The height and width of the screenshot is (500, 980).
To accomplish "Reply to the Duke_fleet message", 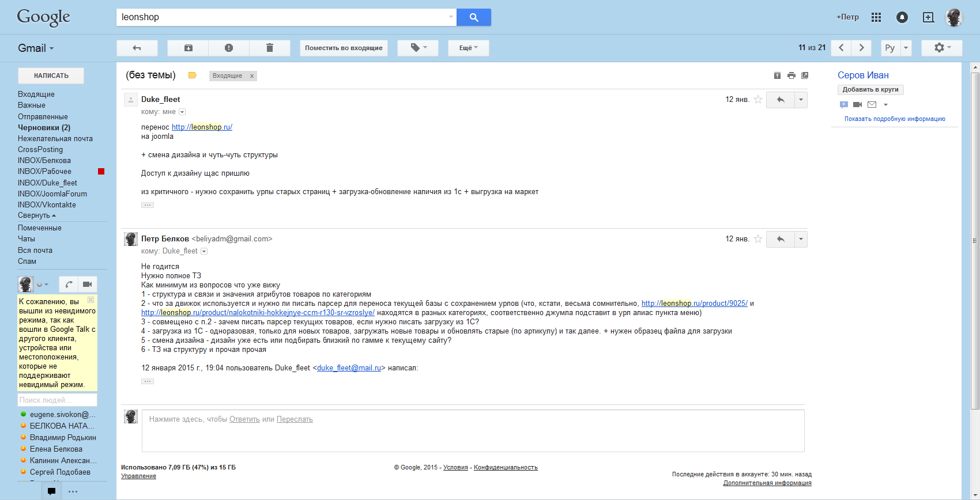I will click(781, 100).
